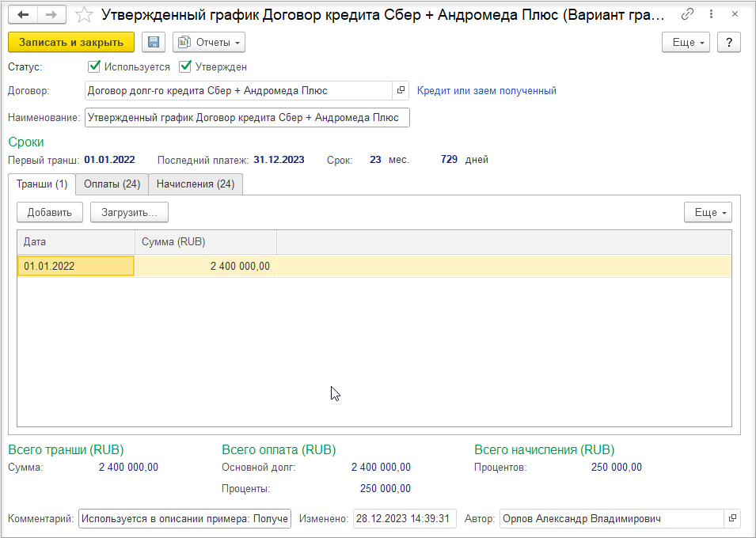Add form to favorites with star icon
The image size is (756, 538).
coord(85,15)
